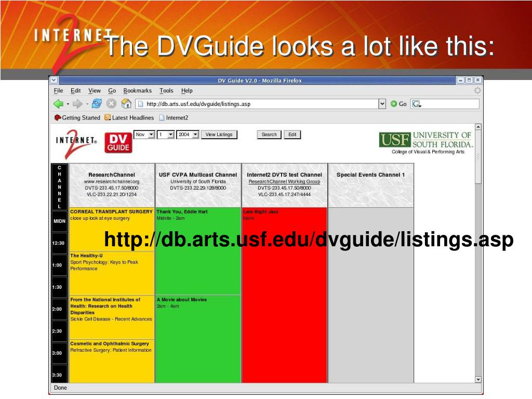Image resolution: width=532 pixels, height=399 pixels.
Task: Click the gray Forward arrow button
Action: tap(78, 104)
